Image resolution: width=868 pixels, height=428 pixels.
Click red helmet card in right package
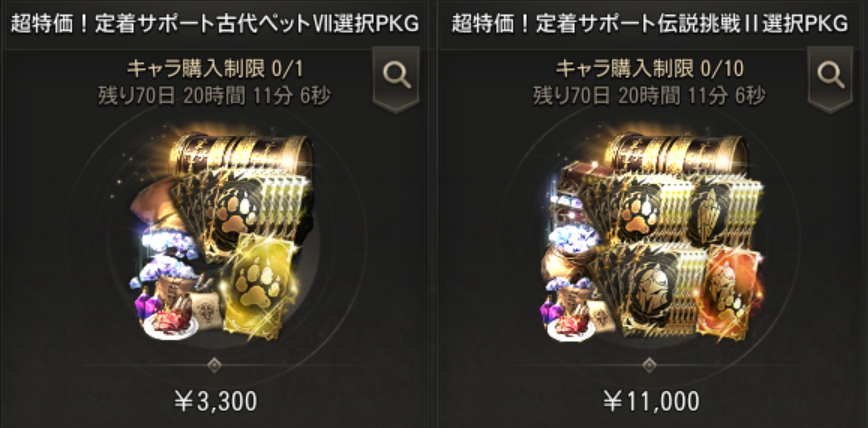[x=728, y=291]
